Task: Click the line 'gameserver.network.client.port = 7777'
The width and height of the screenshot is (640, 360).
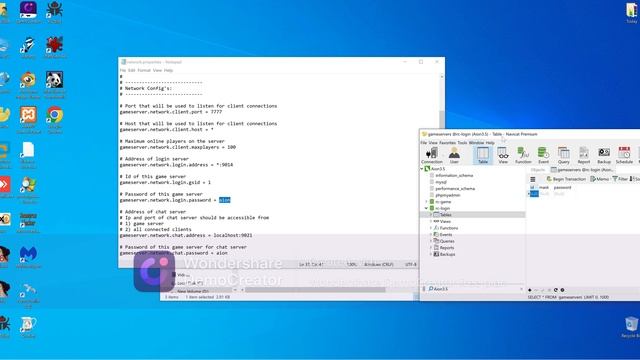Action: point(171,112)
